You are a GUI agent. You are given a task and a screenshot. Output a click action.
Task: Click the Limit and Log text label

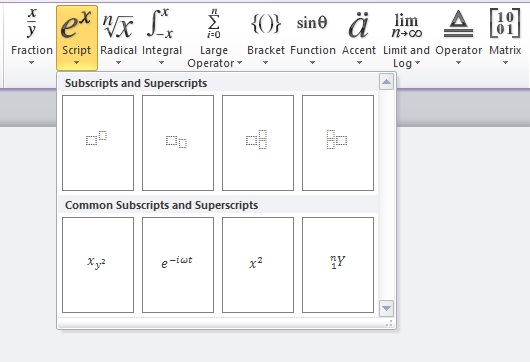pyautogui.click(x=406, y=57)
